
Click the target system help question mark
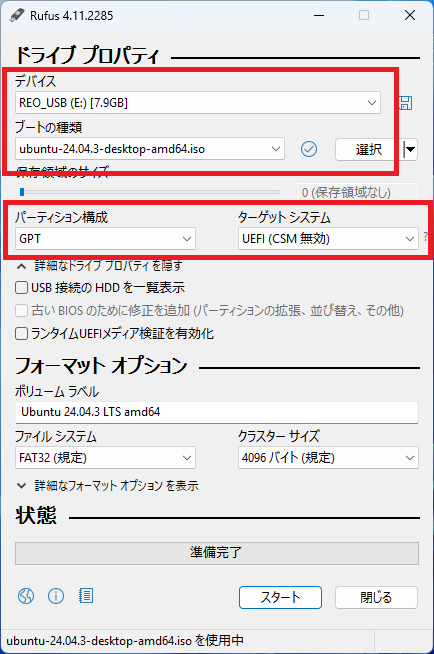click(x=425, y=236)
